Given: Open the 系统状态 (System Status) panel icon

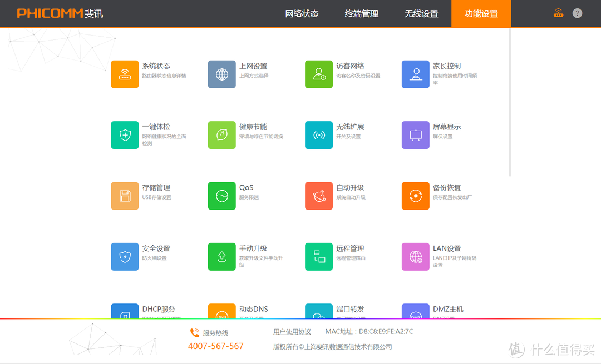Looking at the screenshot, I should [x=125, y=74].
